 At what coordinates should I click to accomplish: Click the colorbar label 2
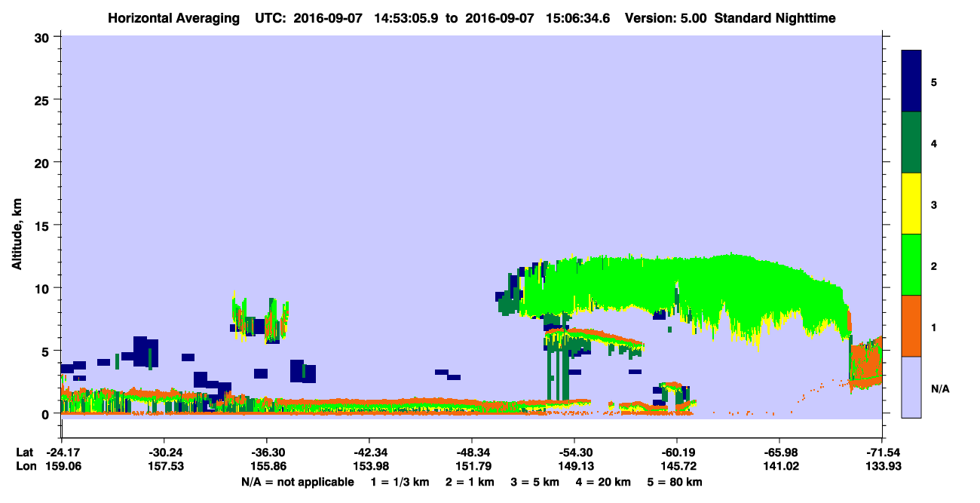point(934,265)
